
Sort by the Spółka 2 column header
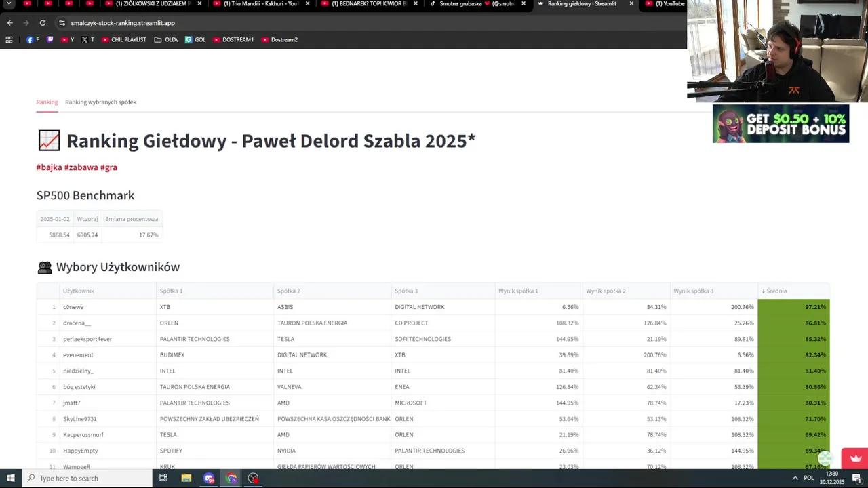(332, 291)
